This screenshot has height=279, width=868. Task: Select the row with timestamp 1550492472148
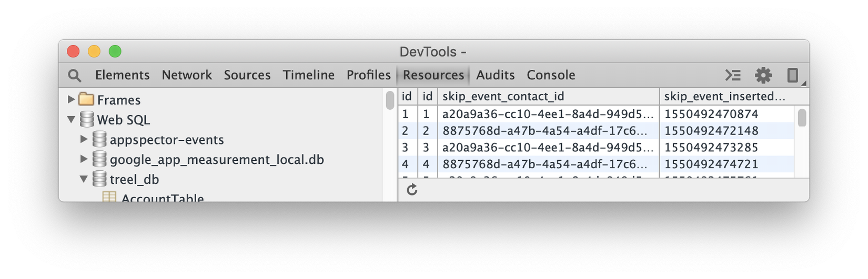click(x=711, y=131)
